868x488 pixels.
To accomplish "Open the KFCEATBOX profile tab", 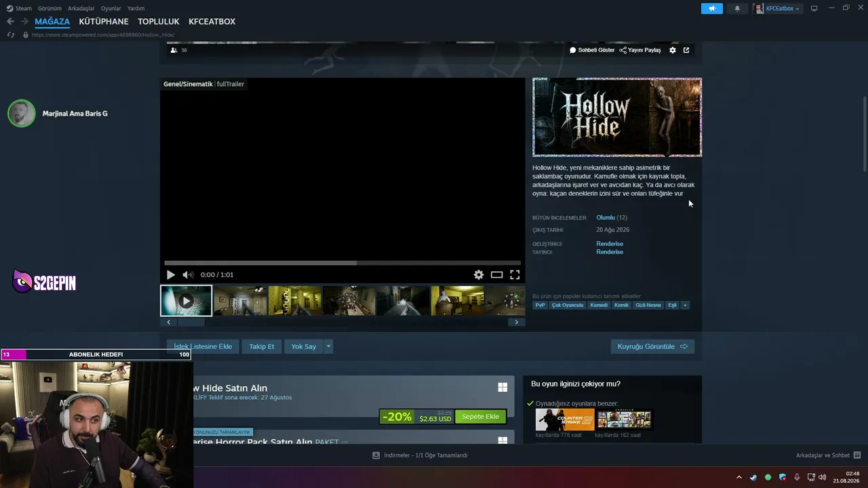I will tap(212, 22).
